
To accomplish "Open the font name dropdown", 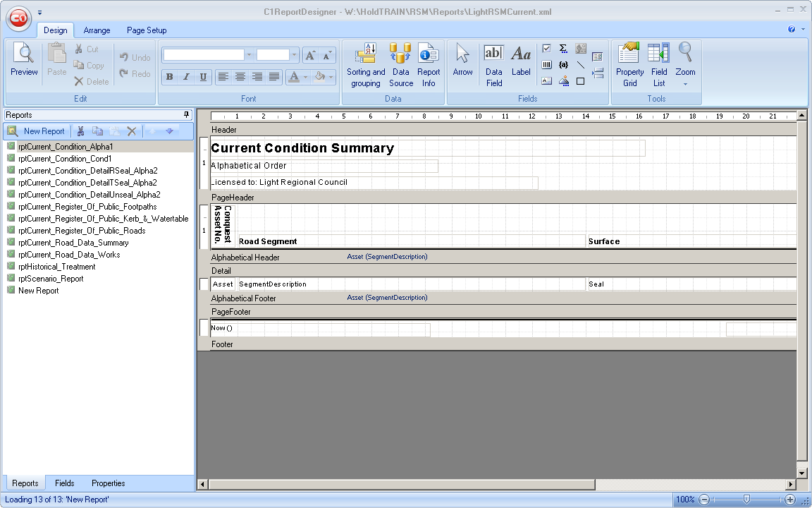I will pos(249,54).
